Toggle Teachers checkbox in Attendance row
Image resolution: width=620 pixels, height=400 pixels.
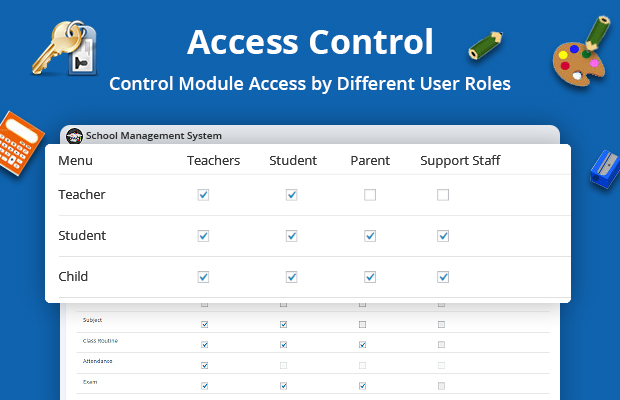coord(205,364)
